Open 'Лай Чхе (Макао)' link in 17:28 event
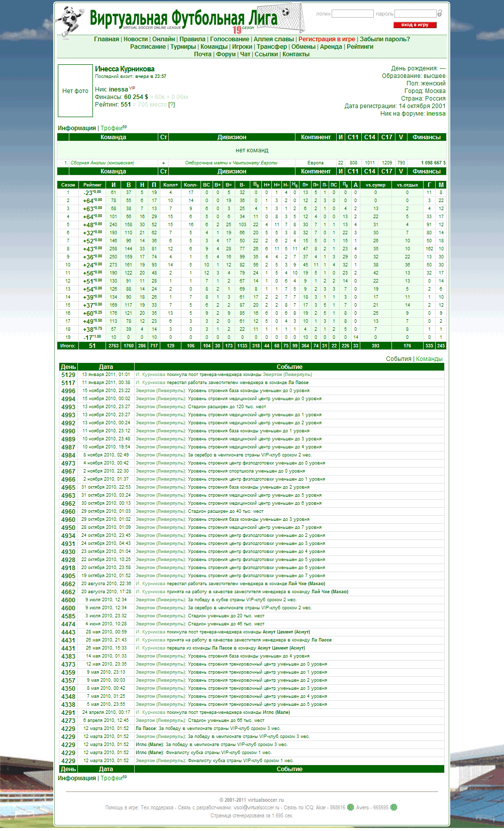 [330, 592]
